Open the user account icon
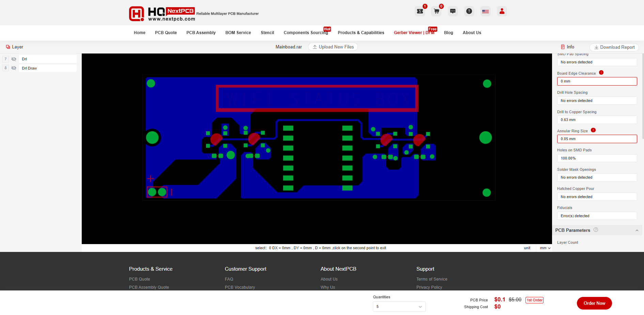This screenshot has height=315, width=644. (x=502, y=11)
